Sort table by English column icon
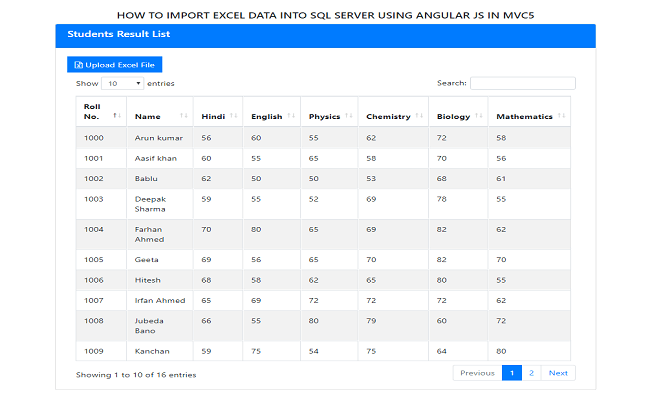Viewport: 650px width, 400px height. pyautogui.click(x=292, y=116)
